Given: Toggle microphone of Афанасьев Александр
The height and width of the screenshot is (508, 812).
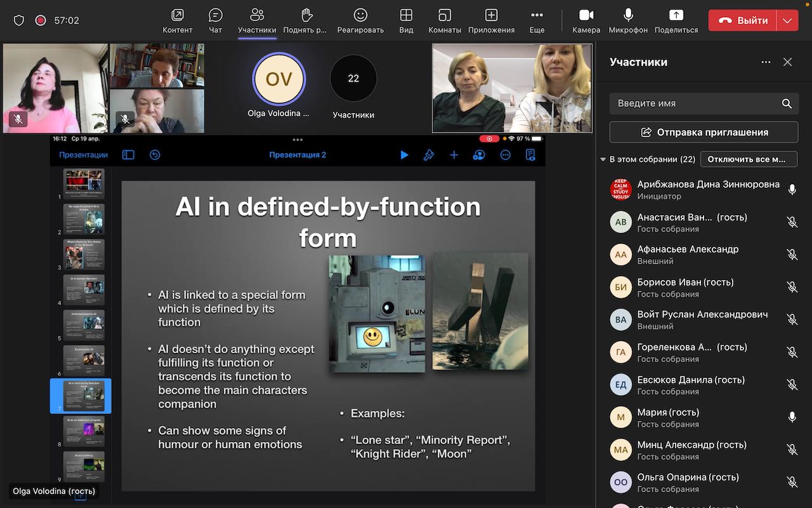Looking at the screenshot, I should (792, 255).
